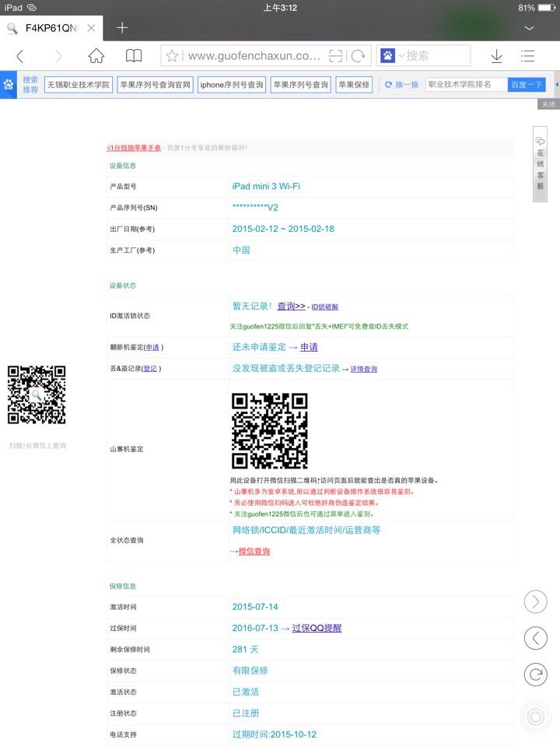Open 1分钱抽苹果手表 ad link
The image size is (560, 747).
click(x=134, y=148)
